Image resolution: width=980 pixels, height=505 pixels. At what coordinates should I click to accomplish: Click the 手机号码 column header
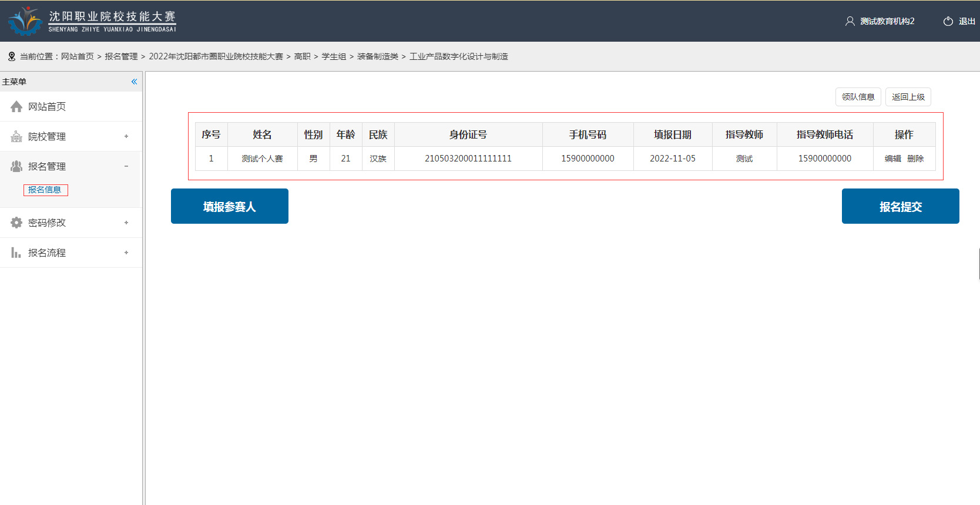588,134
